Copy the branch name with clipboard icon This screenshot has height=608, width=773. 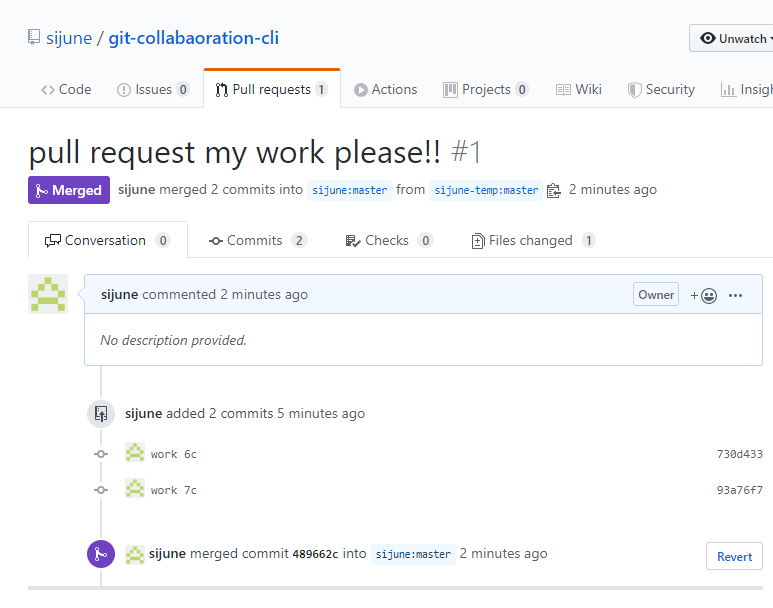pos(554,190)
